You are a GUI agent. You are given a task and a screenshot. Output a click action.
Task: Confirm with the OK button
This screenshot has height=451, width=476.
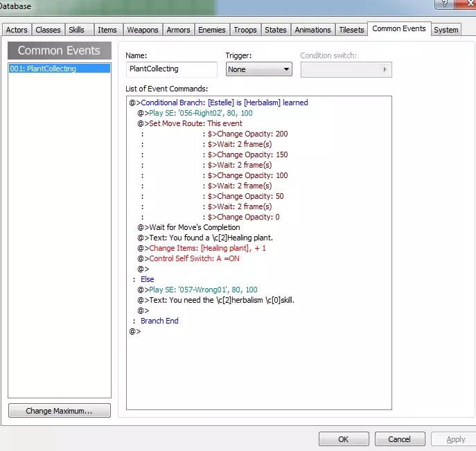pyautogui.click(x=344, y=439)
